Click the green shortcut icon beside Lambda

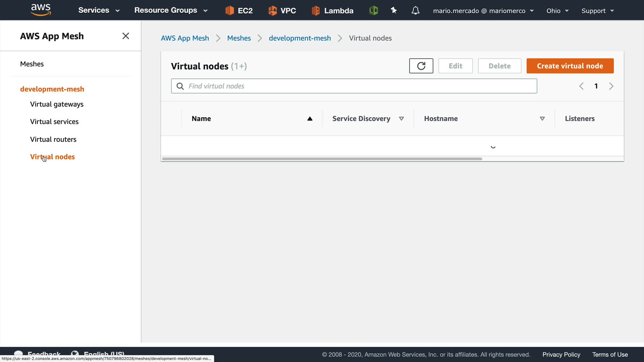373,11
